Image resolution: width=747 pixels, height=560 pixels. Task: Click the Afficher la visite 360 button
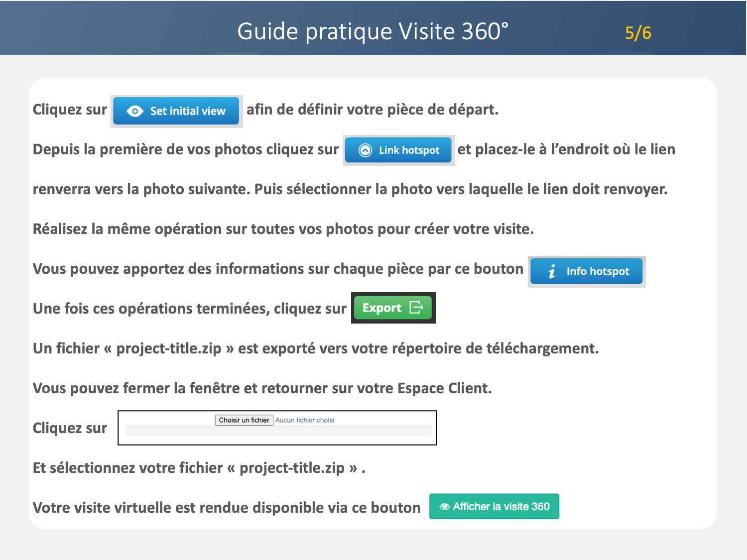495,506
